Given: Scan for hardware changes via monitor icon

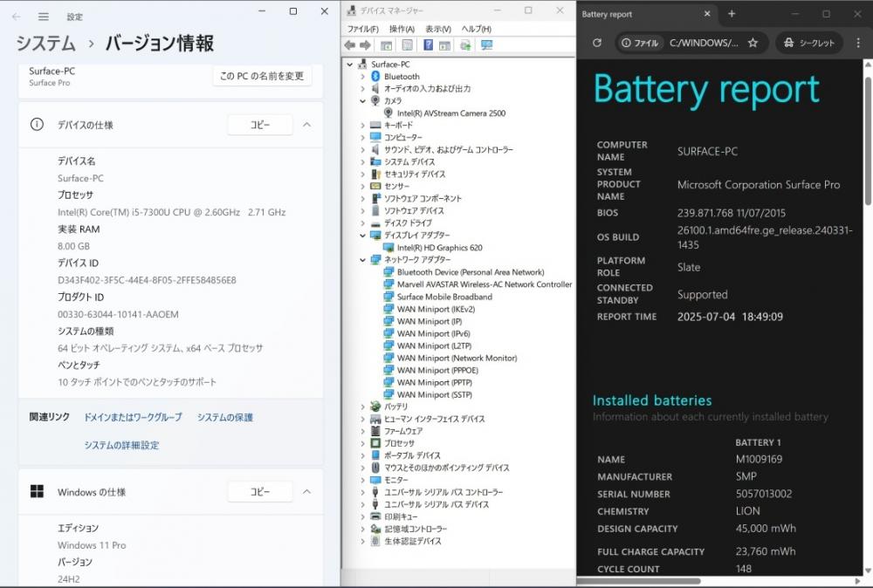Looking at the screenshot, I should tap(486, 45).
